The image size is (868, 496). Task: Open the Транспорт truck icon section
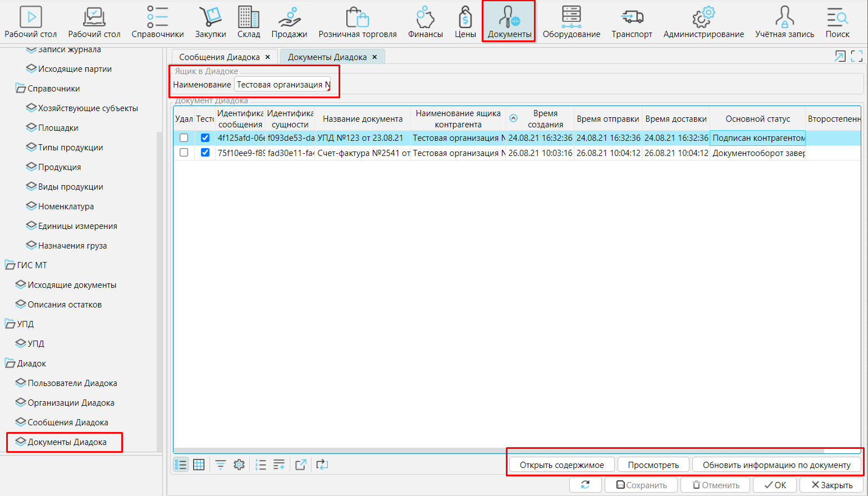click(x=632, y=22)
